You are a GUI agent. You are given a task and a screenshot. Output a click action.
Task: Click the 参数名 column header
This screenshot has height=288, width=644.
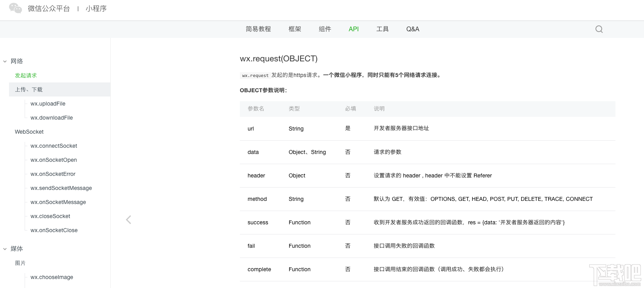pos(256,109)
